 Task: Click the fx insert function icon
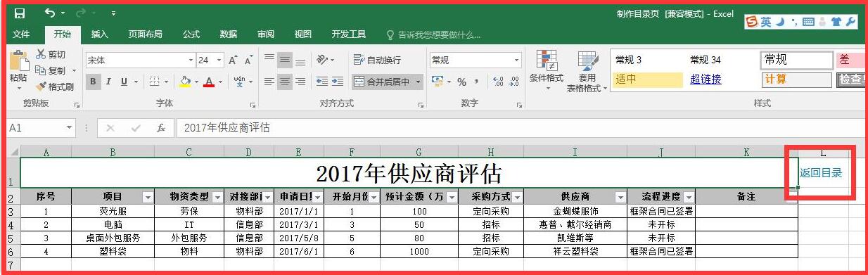pyautogui.click(x=161, y=128)
